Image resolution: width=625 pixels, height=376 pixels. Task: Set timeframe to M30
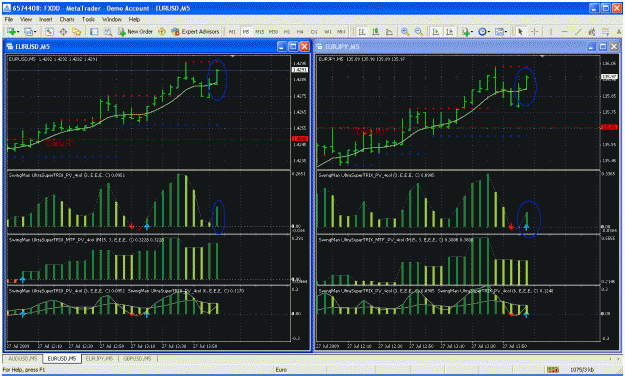[x=273, y=31]
